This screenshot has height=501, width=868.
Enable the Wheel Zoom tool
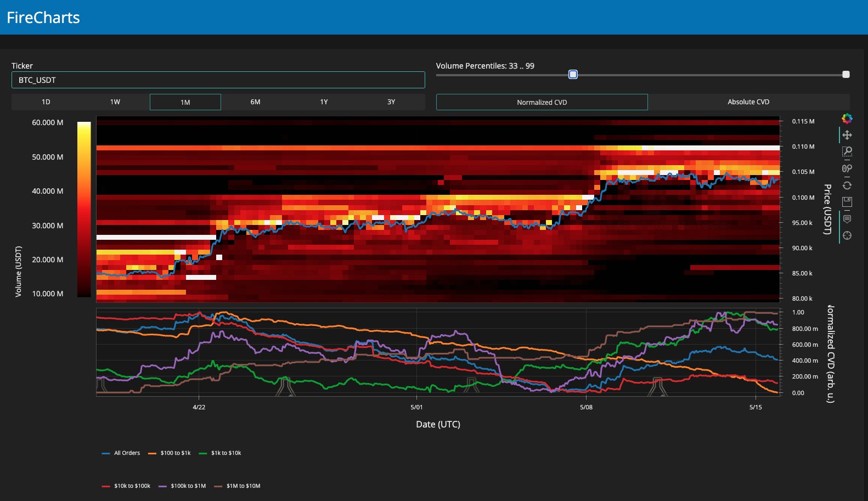pyautogui.click(x=847, y=168)
